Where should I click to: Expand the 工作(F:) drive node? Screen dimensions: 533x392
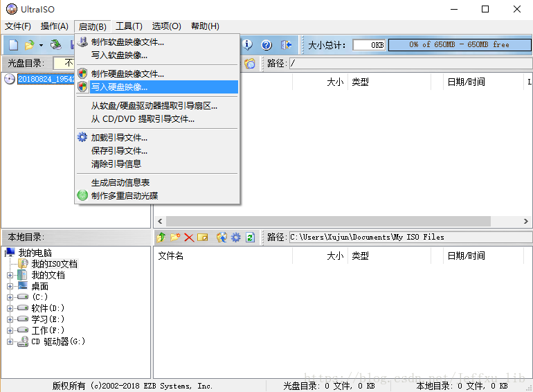[x=10, y=330]
